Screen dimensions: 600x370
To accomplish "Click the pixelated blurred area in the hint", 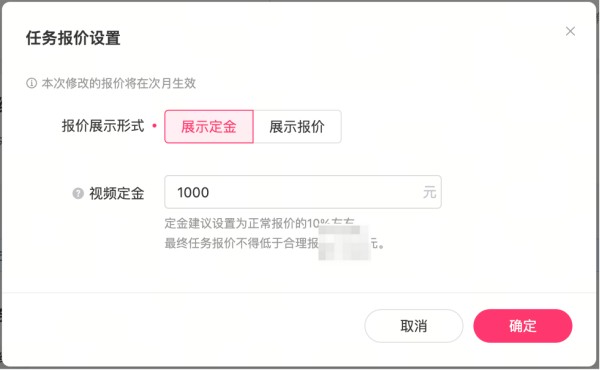I will point(344,243).
